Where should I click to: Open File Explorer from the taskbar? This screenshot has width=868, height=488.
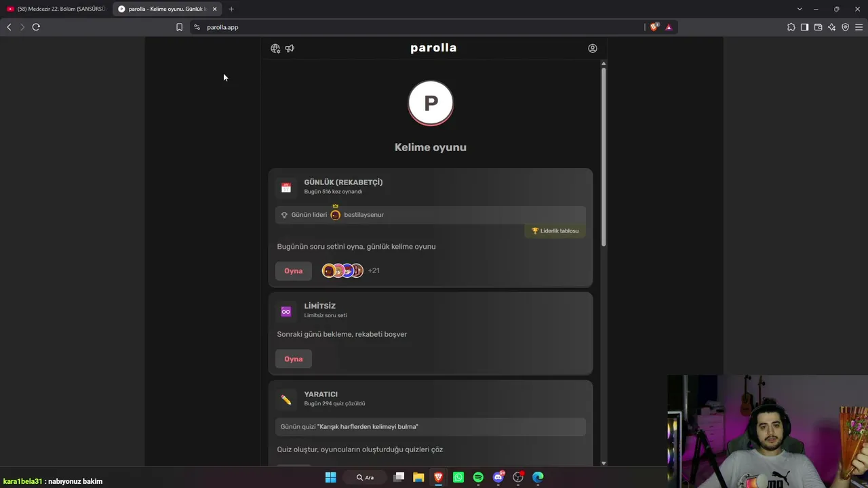(418, 477)
